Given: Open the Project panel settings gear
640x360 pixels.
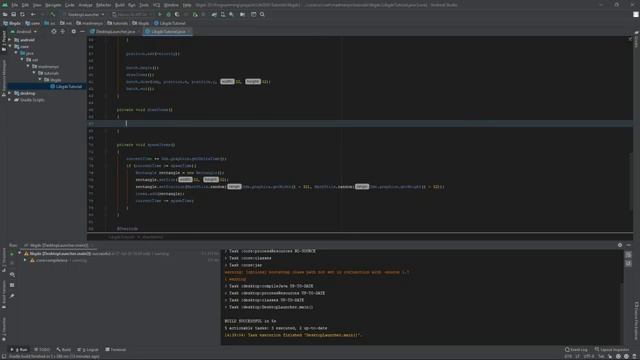Looking at the screenshot, I should [73, 31].
